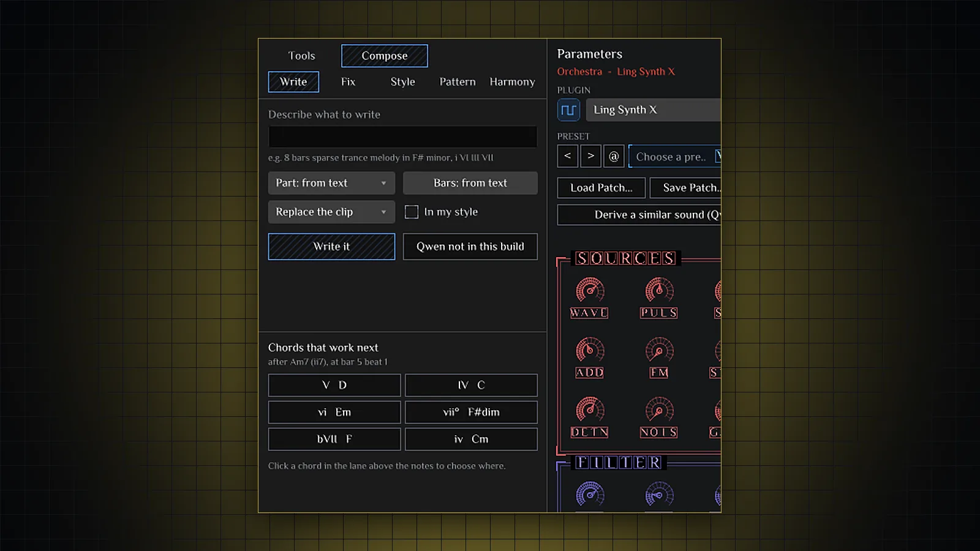Viewport: 980px width, 551px height.
Task: Click the Ling Synth X breadcrumb text
Action: point(646,72)
